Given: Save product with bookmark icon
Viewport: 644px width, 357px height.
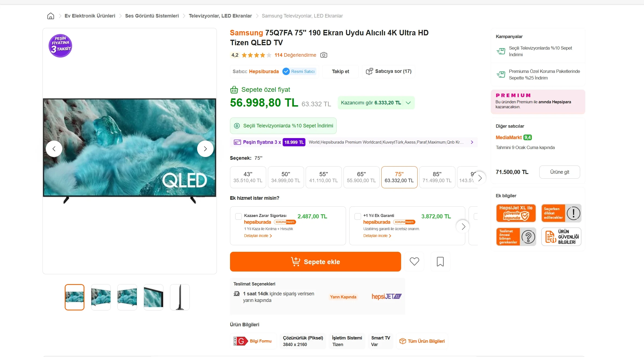Looking at the screenshot, I should 440,261.
